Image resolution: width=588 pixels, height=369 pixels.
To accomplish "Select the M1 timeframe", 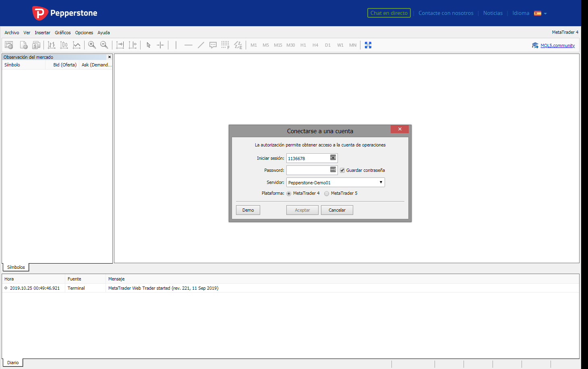I will point(254,45).
